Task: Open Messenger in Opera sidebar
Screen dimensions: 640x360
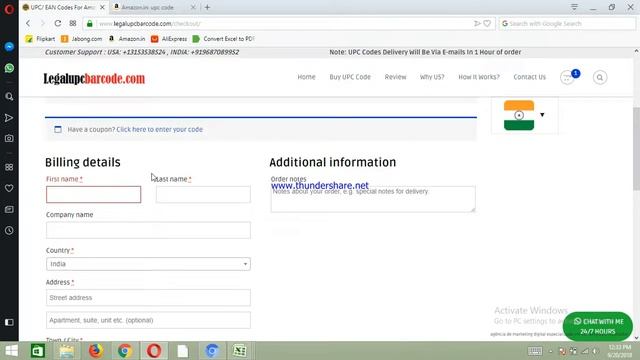Action: pos(9,47)
